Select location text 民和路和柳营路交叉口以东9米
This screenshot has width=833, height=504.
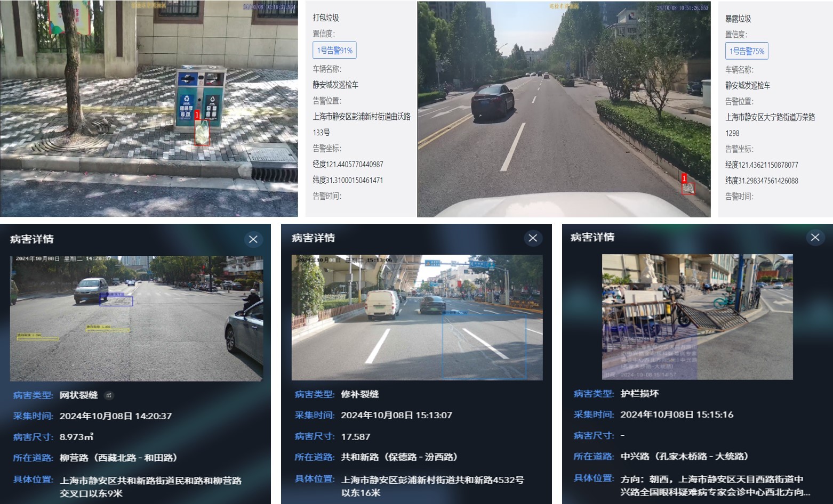(151, 487)
